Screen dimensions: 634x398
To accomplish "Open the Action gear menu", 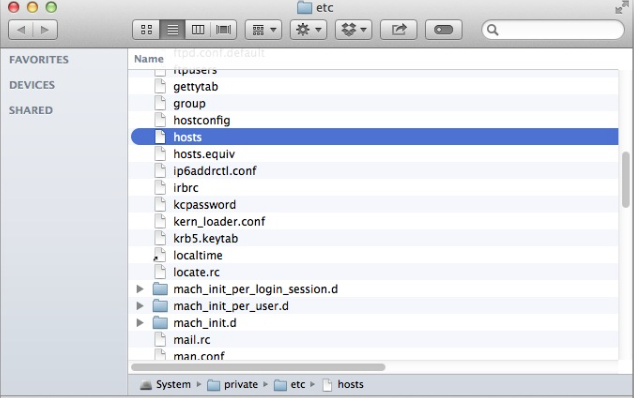I will coord(309,30).
